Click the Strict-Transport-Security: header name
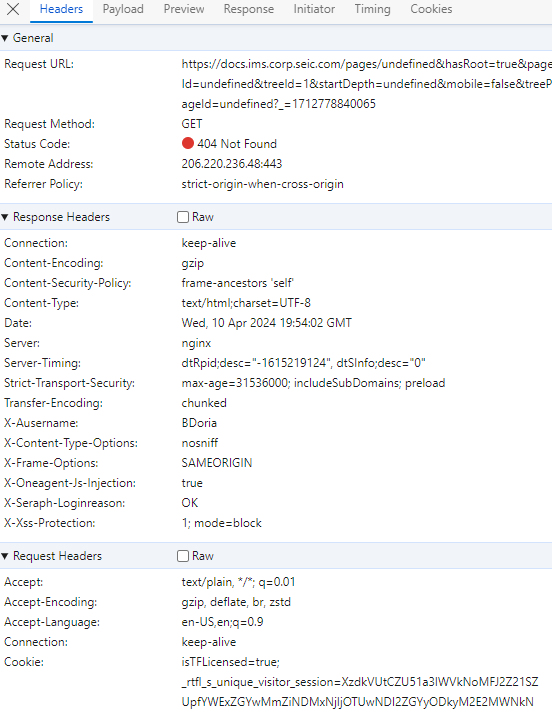Viewport: 552px width, 711px height. tap(69, 383)
